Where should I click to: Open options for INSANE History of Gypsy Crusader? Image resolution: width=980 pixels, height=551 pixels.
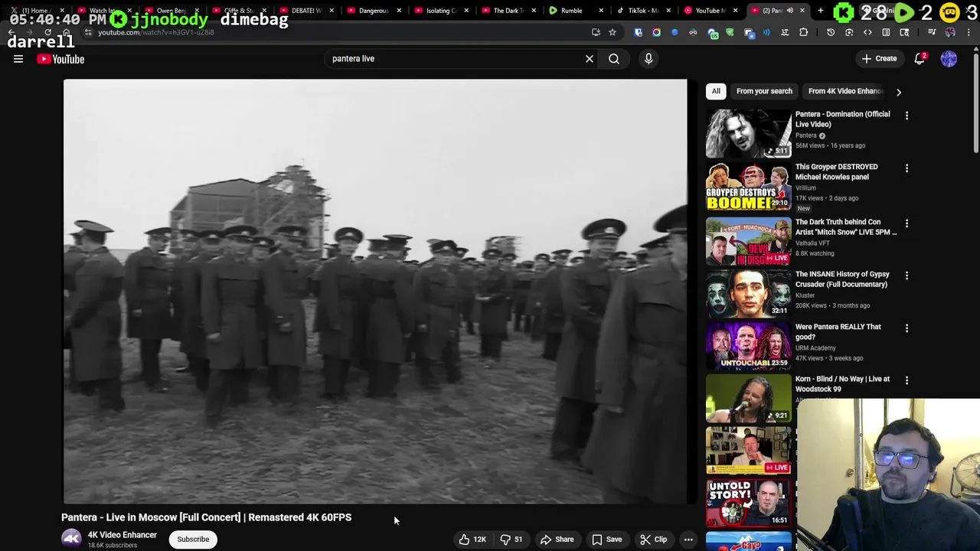pos(906,275)
